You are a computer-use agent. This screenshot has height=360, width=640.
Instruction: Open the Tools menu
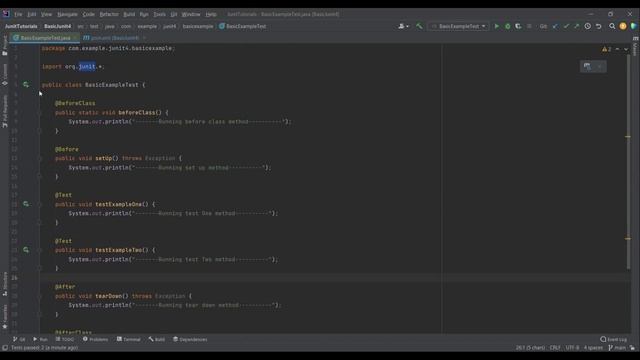pos(160,14)
